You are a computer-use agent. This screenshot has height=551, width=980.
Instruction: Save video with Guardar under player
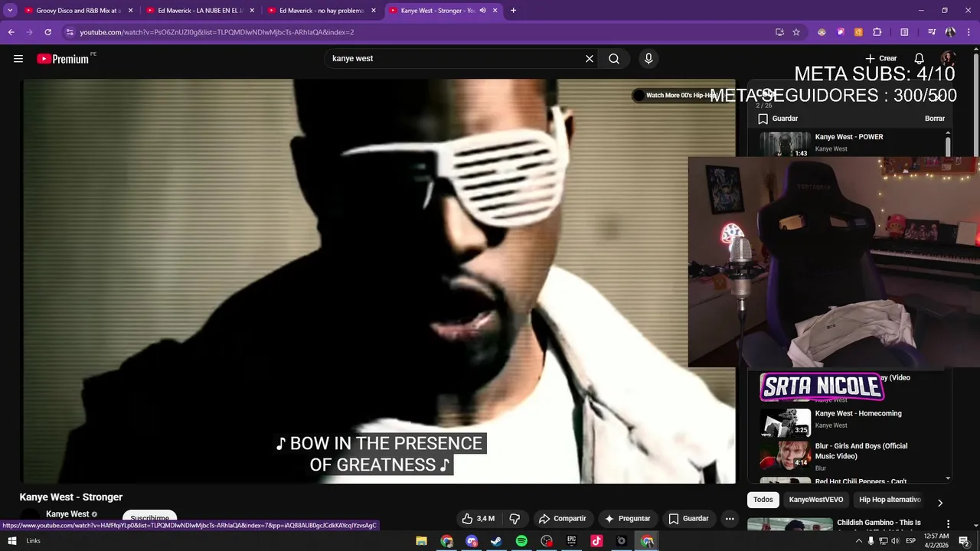click(x=688, y=519)
